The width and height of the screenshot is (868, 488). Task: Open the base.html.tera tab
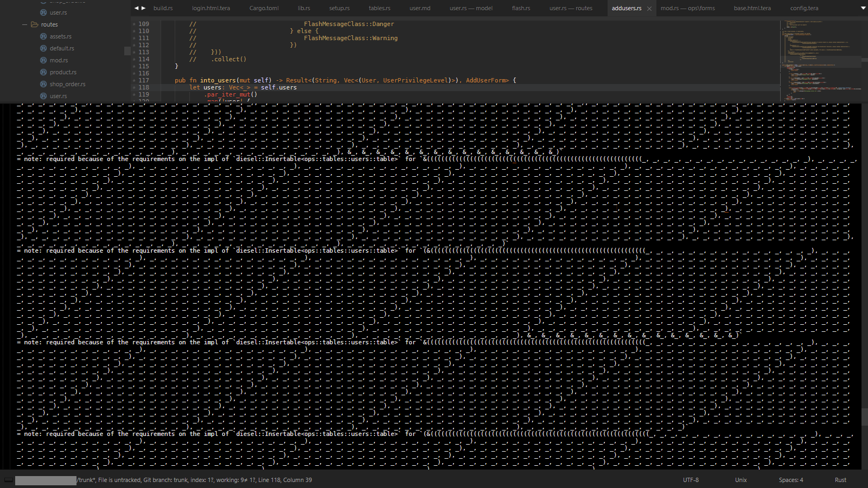point(752,8)
